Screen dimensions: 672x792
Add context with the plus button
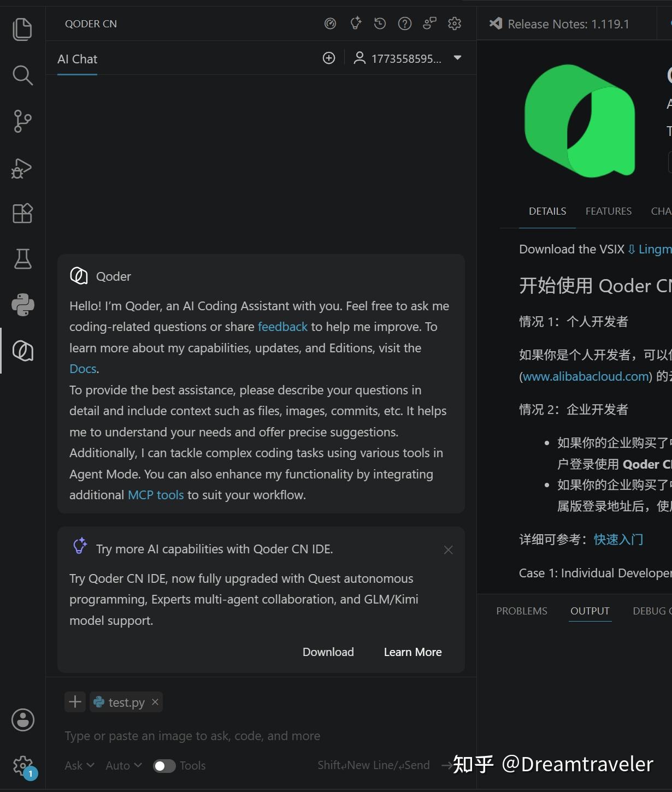click(75, 702)
